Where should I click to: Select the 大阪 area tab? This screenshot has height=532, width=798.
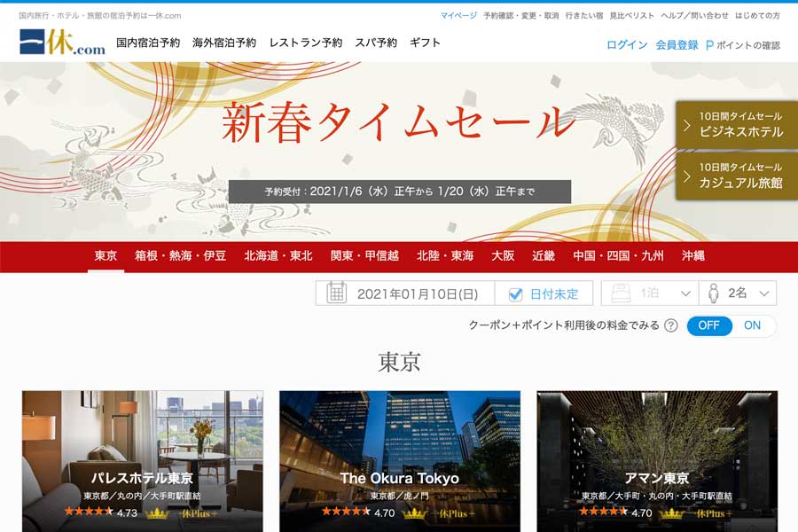click(503, 256)
